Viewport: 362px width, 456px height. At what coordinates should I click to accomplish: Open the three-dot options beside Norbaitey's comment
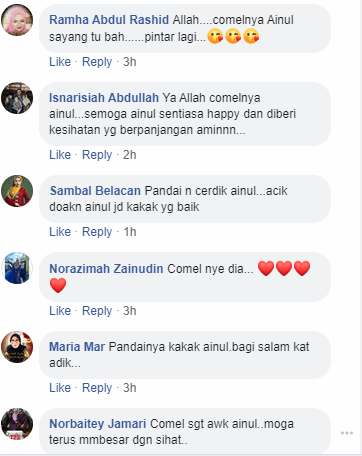[347, 433]
